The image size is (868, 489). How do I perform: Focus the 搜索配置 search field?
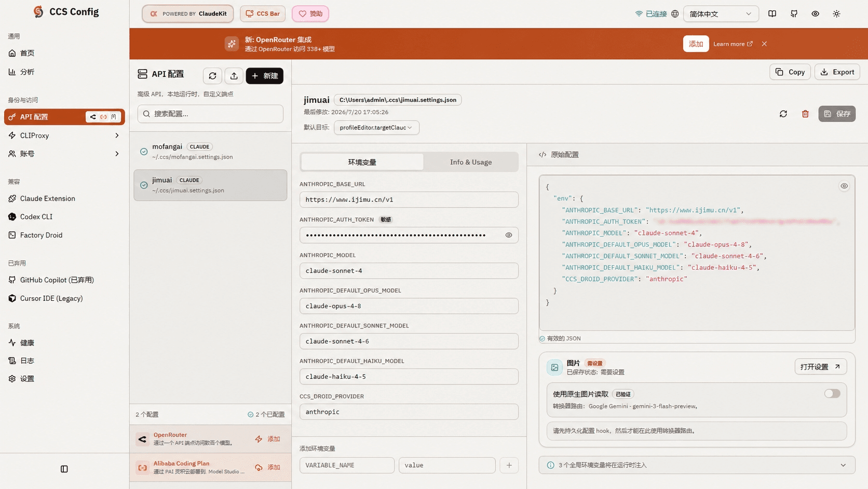tap(210, 114)
